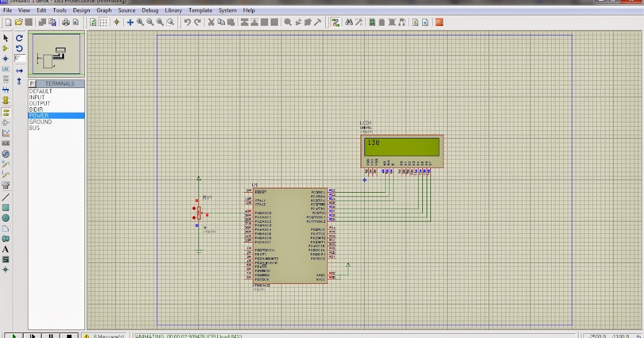Viewport: 644px width, 338px height.
Task: Open file using the folder icon
Action: [19, 22]
